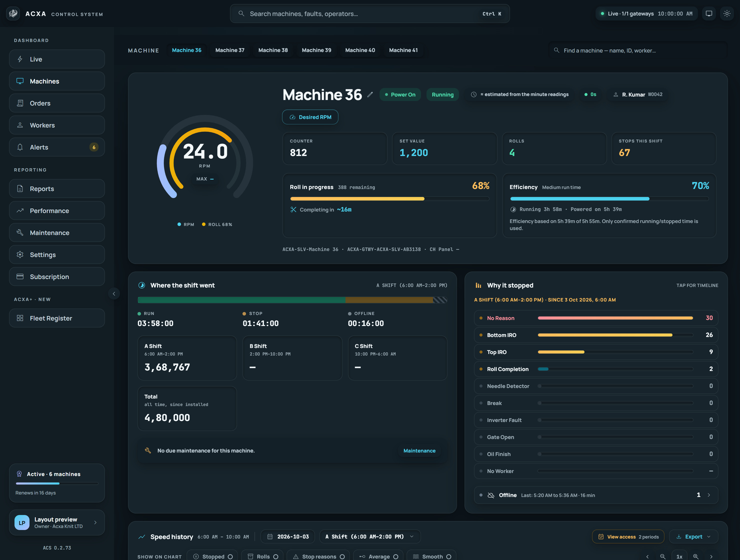
Task: Click the Desired RPM button
Action: [310, 117]
